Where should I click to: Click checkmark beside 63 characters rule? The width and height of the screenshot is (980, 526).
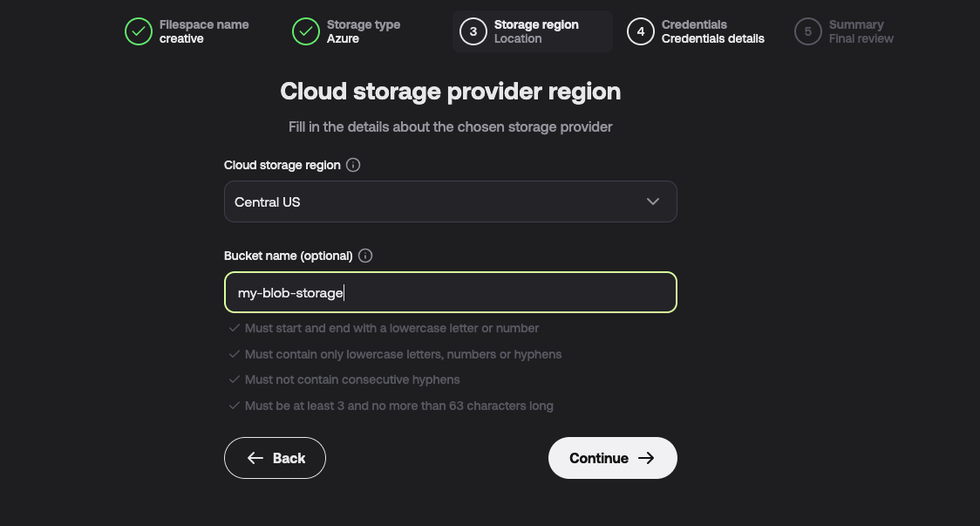[x=235, y=406]
